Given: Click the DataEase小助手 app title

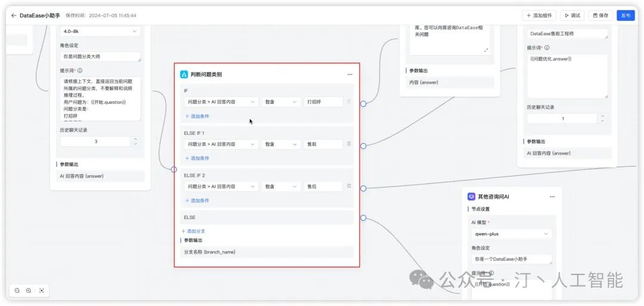Looking at the screenshot, I should pyautogui.click(x=40, y=16).
